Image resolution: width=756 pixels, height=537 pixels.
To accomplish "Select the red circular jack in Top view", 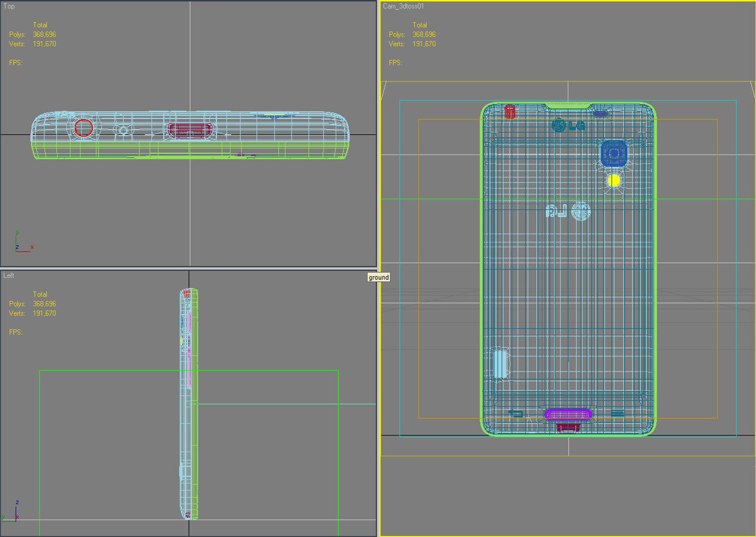I will coord(84,128).
